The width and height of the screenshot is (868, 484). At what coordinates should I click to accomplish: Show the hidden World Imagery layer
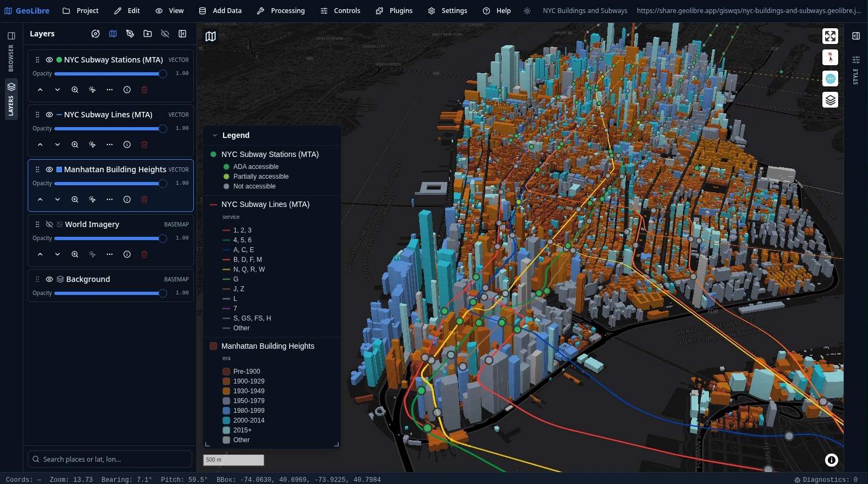pos(49,224)
